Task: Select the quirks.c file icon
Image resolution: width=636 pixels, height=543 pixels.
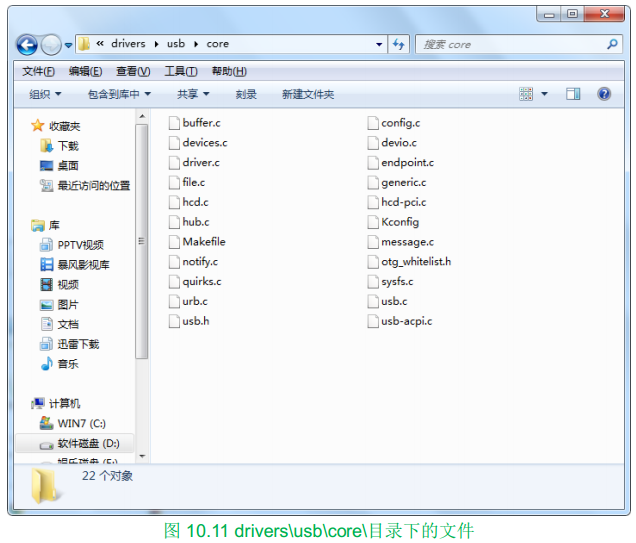Action: pyautogui.click(x=174, y=281)
